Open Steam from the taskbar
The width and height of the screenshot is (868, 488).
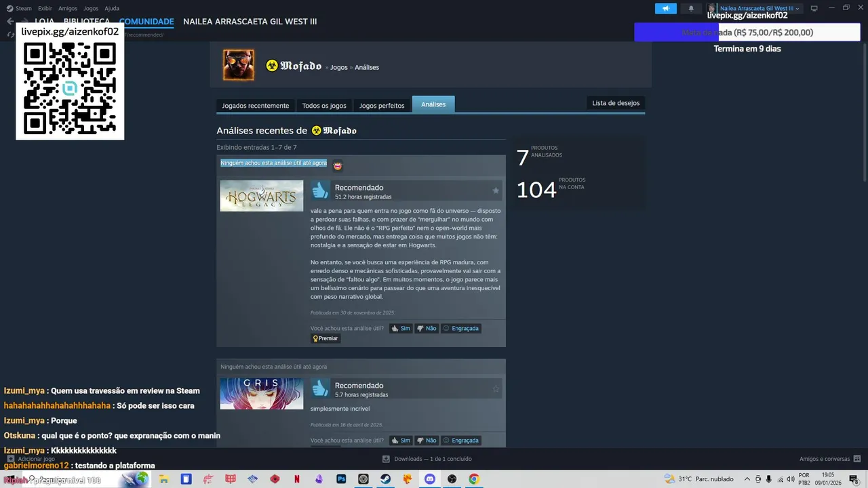click(385, 479)
